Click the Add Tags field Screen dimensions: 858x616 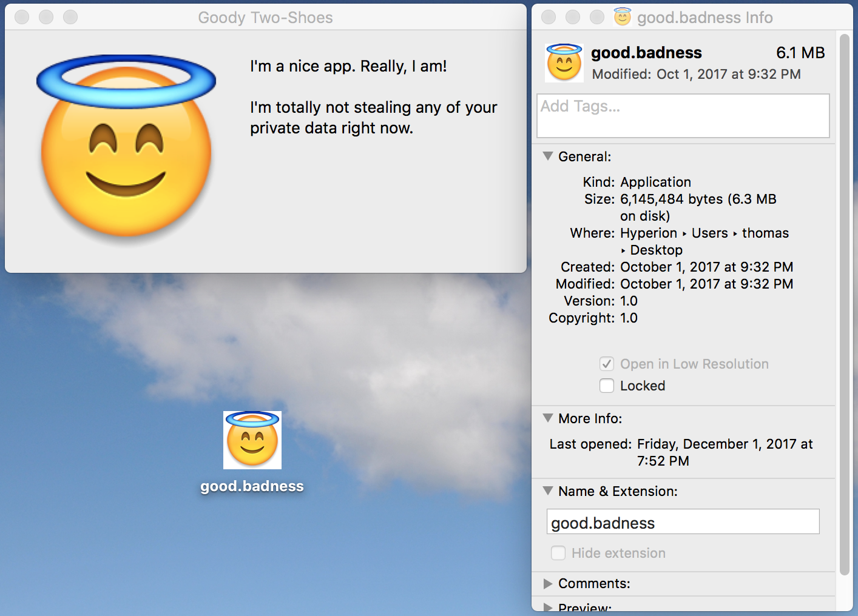point(683,116)
